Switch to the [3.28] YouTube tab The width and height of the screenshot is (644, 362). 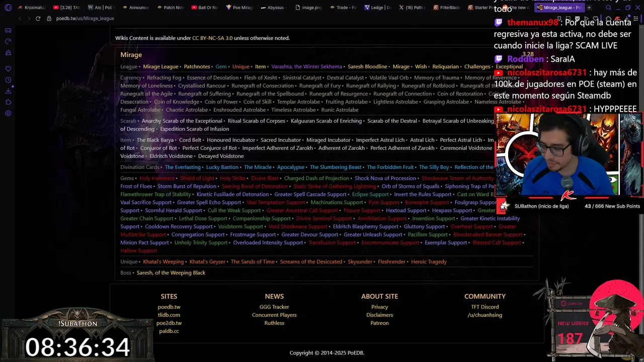click(66, 8)
